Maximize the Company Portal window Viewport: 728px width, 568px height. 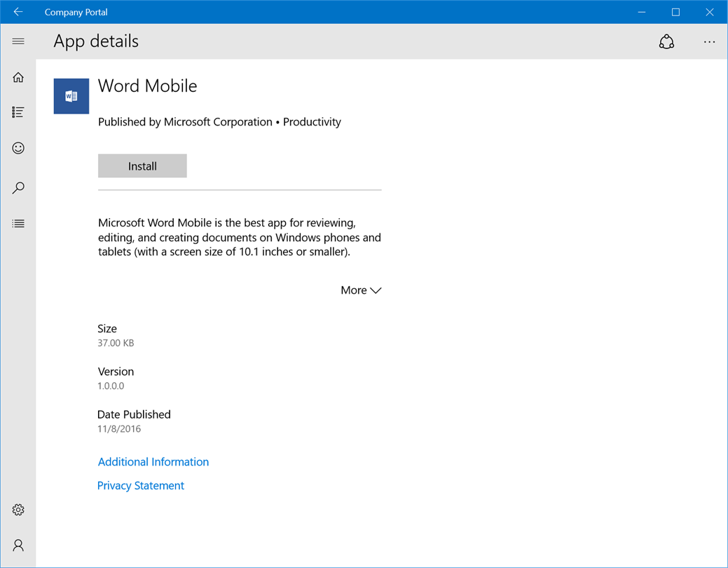tap(675, 12)
